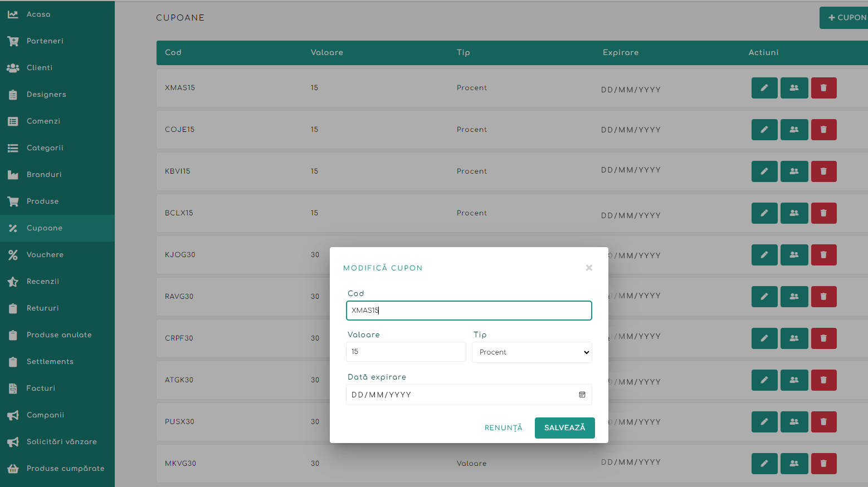Click the trash icon for ATGK30 coupon
The image size is (868, 487).
(823, 380)
